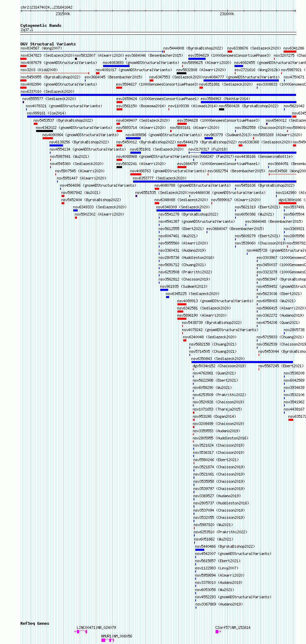The width and height of the screenshot is (306, 644).
Task: Open variant esv3561150 (Boomsma2014)
Action: coord(141,106)
